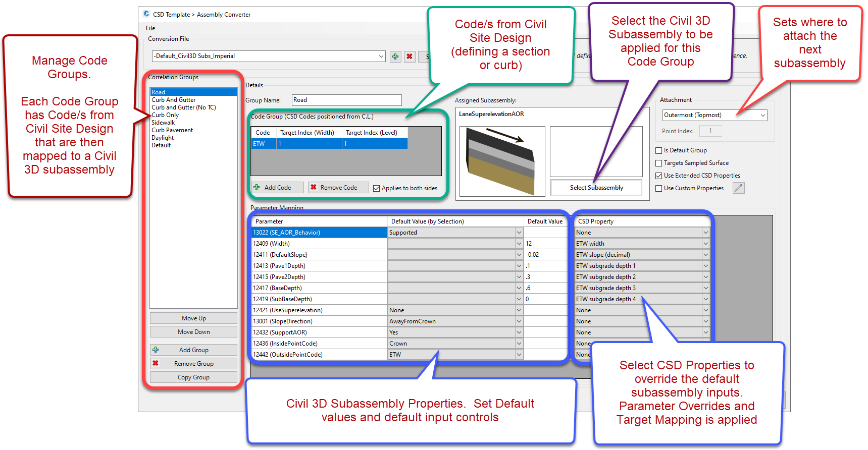Image resolution: width=868 pixels, height=450 pixels.
Task: Click the Add Code button
Action: click(278, 188)
